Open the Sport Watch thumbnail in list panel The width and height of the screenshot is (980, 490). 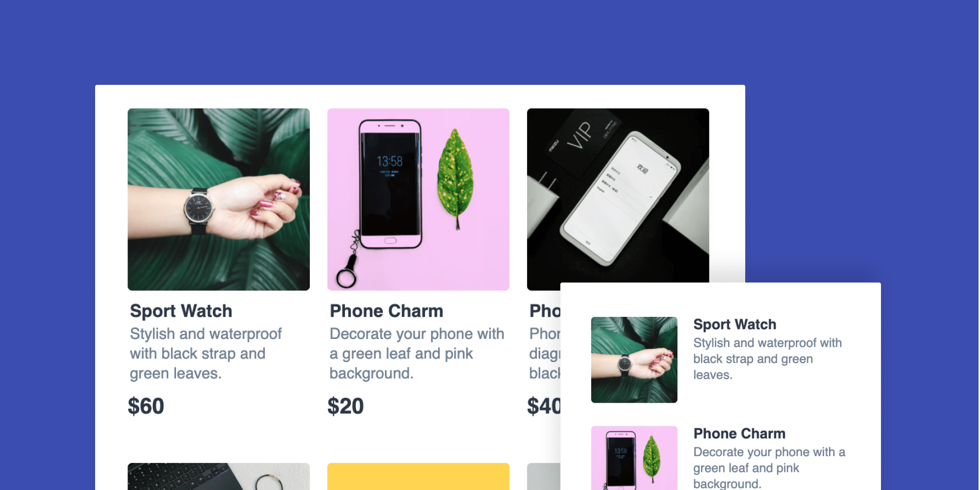634,360
